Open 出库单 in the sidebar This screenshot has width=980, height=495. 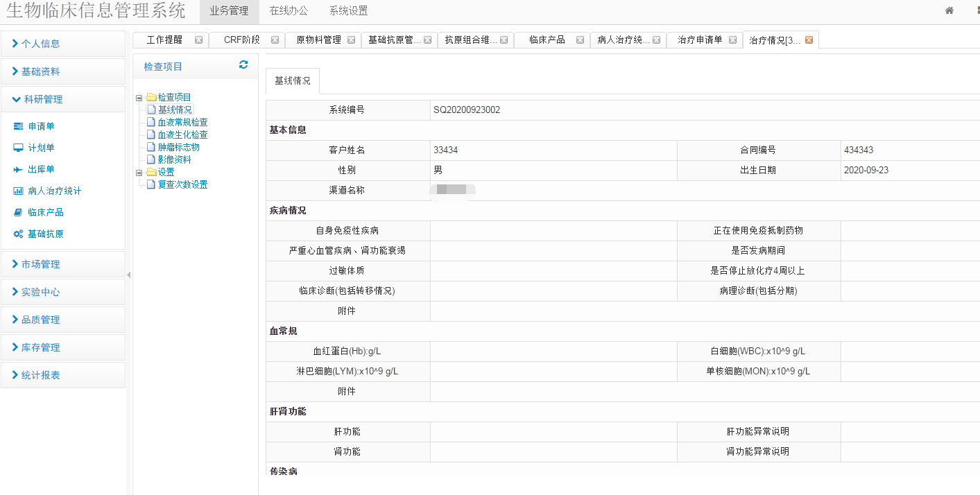(x=41, y=169)
